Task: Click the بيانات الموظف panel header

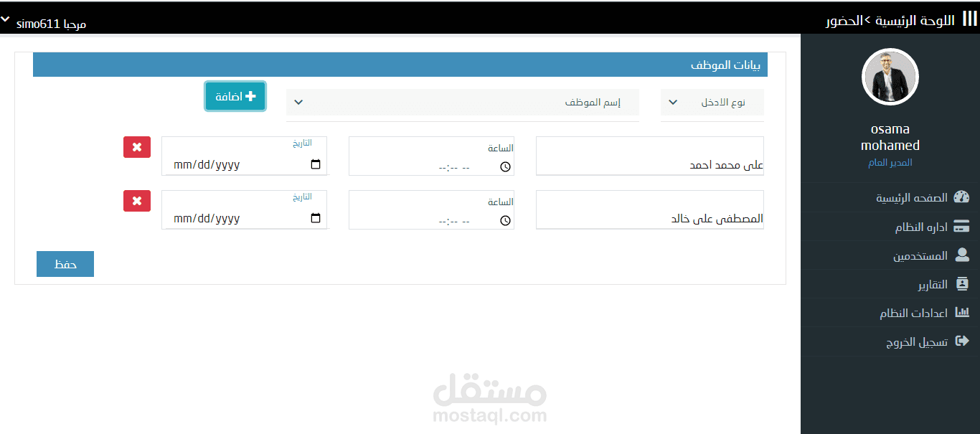Action: click(x=400, y=65)
